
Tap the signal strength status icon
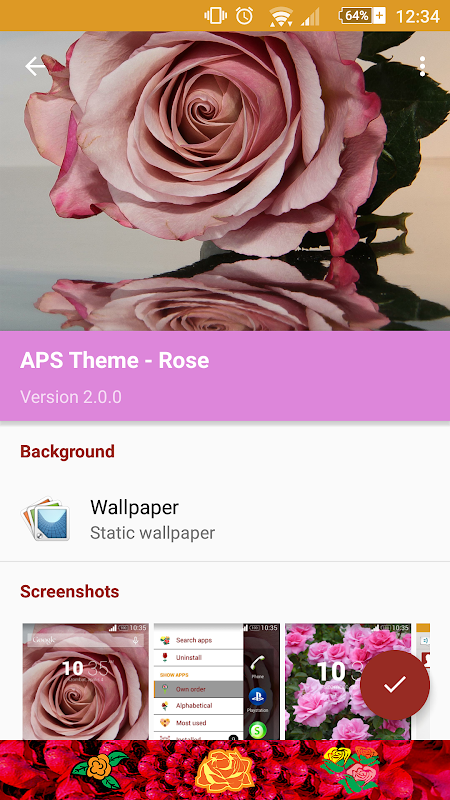click(310, 16)
